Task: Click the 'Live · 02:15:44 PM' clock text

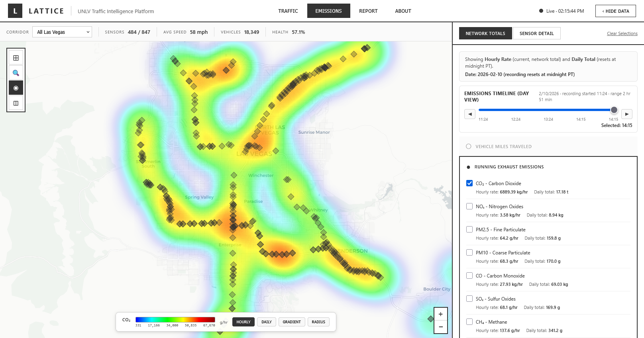Action: [x=565, y=11]
